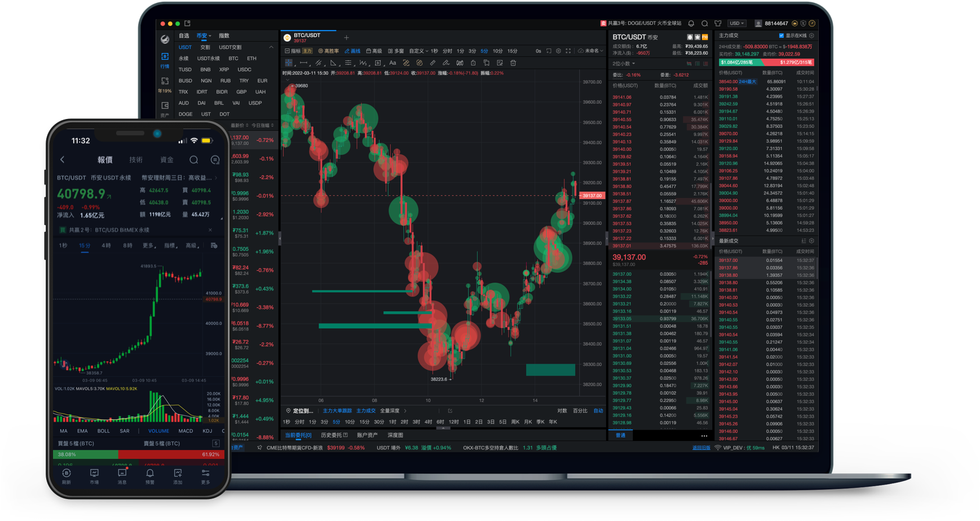Open the 自定义 timeframe dropdown
The height and width of the screenshot is (521, 980).
pyautogui.click(x=418, y=51)
